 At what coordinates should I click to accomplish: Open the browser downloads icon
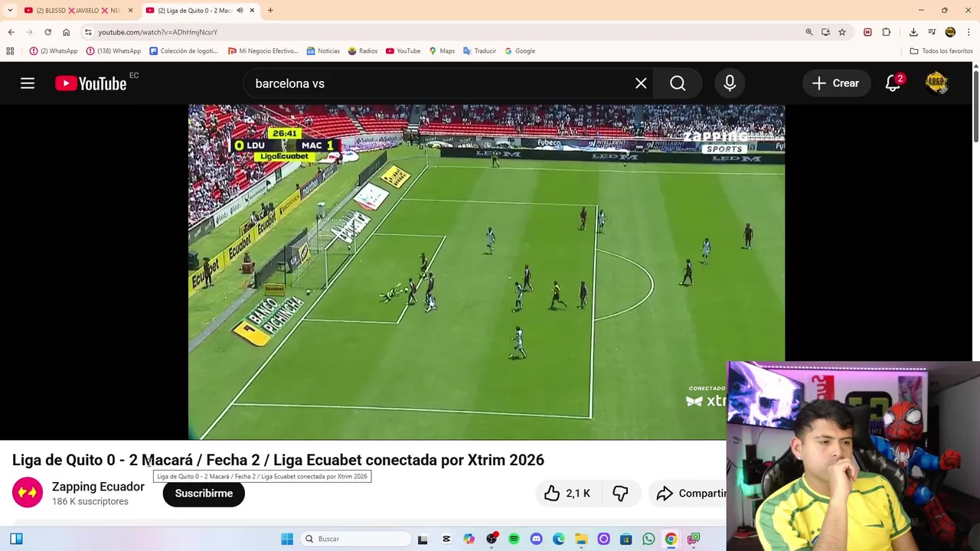point(913,32)
